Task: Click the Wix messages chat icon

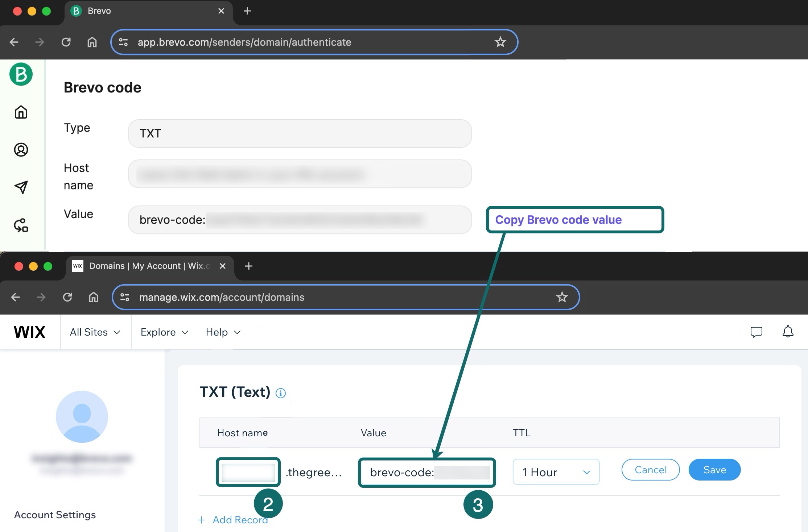Action: coord(757,332)
